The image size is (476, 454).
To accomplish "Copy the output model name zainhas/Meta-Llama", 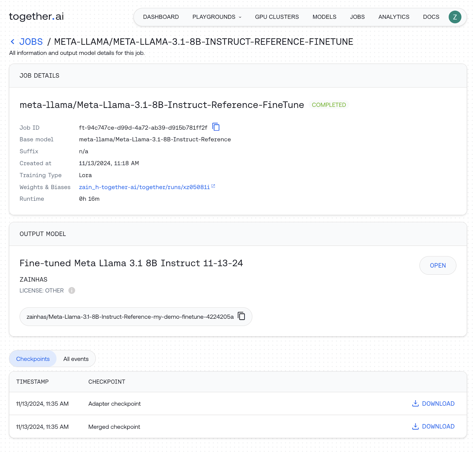I will (x=242, y=316).
